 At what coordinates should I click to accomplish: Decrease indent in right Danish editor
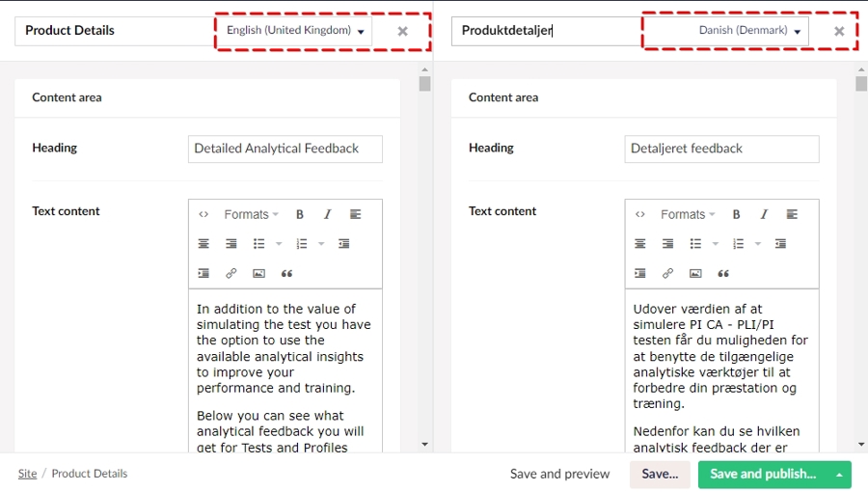[780, 243]
